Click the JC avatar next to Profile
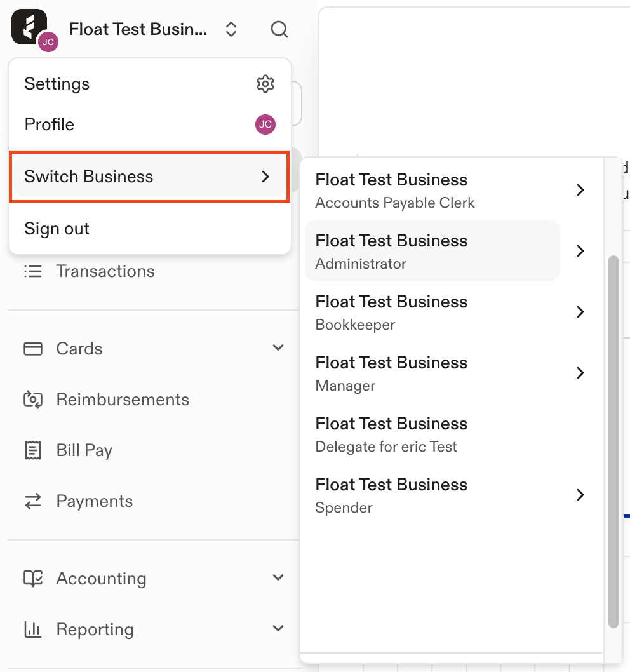The height and width of the screenshot is (672, 630). click(265, 124)
